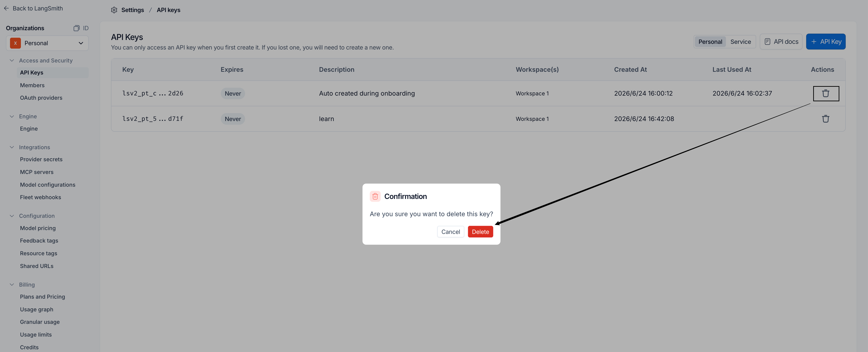Click the Workspace(s) column header

[x=537, y=70]
